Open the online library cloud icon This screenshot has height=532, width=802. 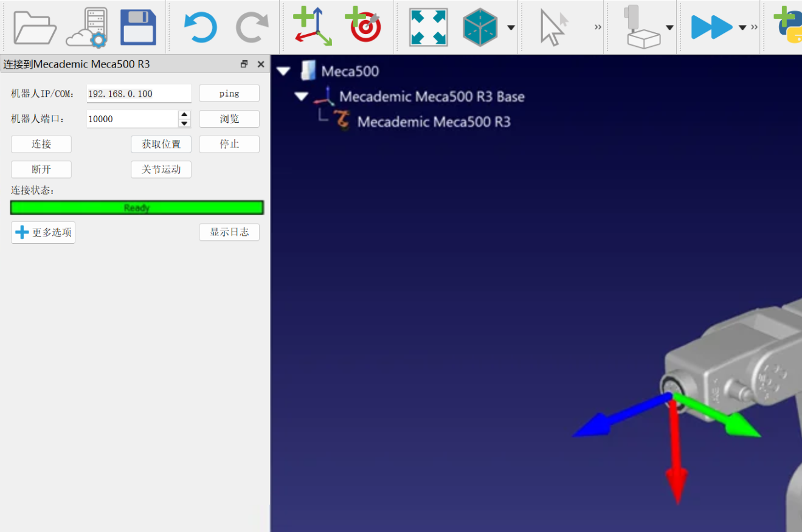coord(87,27)
